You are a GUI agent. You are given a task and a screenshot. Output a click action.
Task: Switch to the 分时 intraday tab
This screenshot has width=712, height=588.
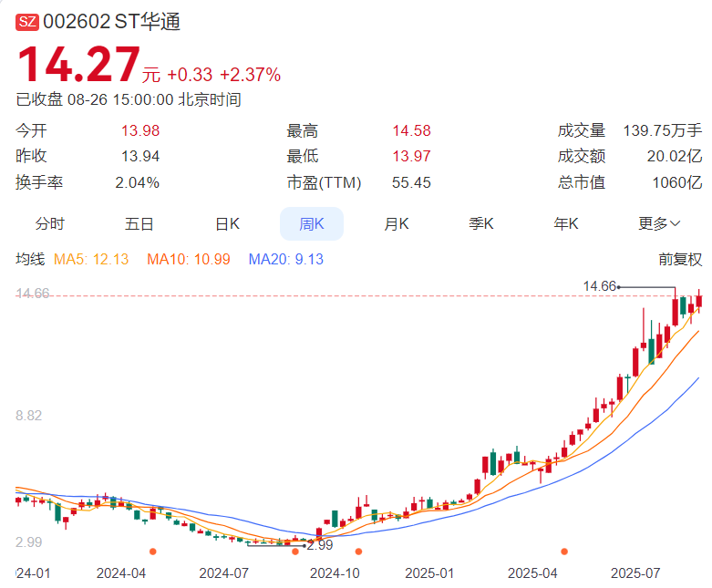tap(50, 223)
